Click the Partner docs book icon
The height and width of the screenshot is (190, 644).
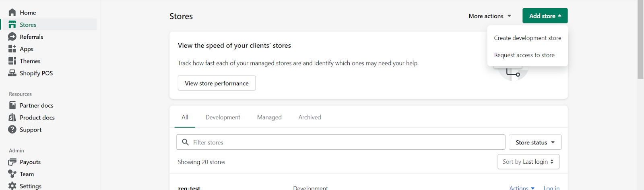pyautogui.click(x=12, y=105)
